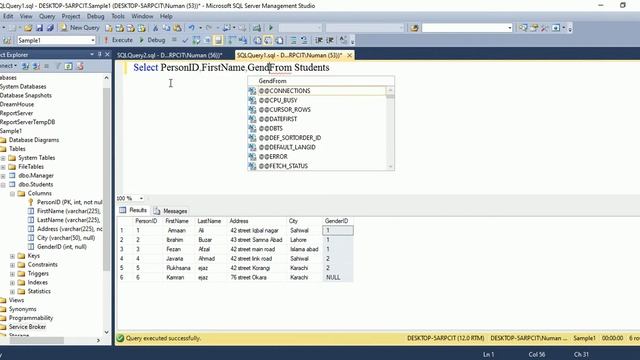
Task: Open the Query menu
Action: pyautogui.click(x=47, y=16)
